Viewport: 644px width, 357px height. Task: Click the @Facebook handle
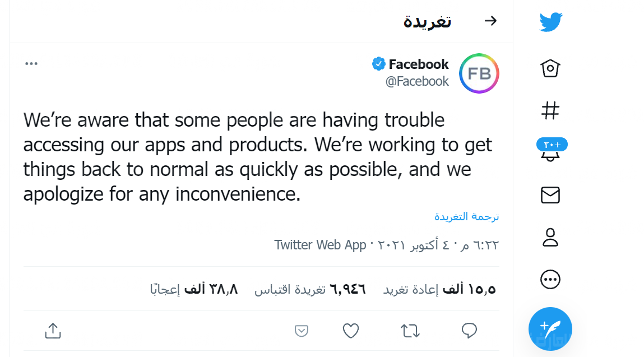(417, 82)
